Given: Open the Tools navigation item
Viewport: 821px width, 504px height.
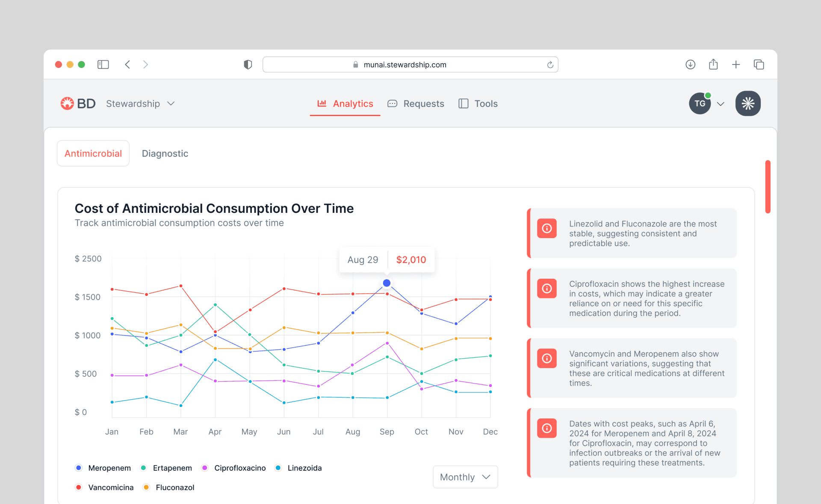Looking at the screenshot, I should coord(478,103).
